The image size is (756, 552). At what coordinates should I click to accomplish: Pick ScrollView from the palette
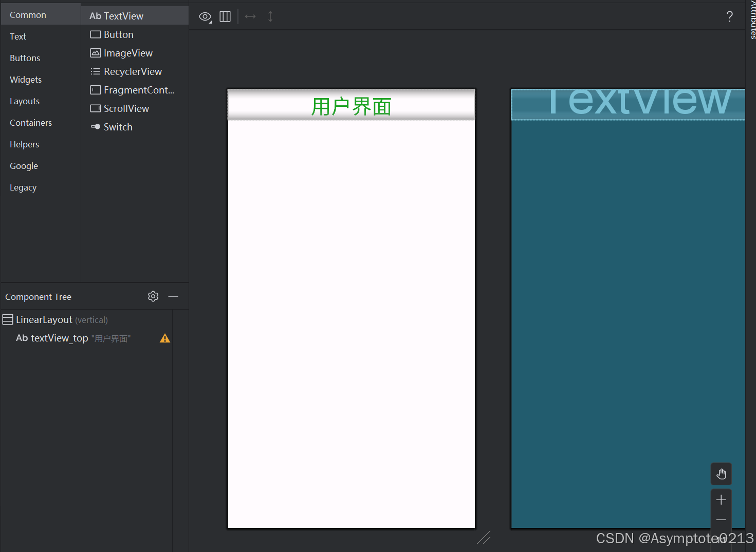point(135,108)
